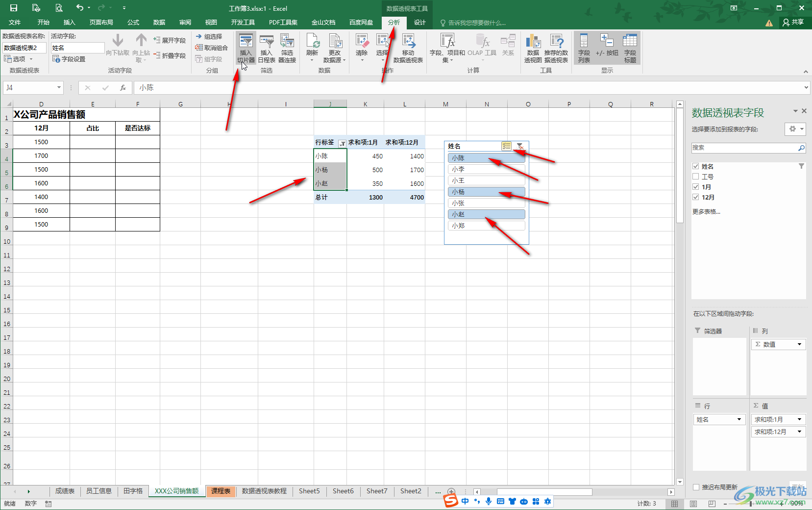Toggle slicer item 小郑
The width and height of the screenshot is (812, 510).
click(x=486, y=226)
